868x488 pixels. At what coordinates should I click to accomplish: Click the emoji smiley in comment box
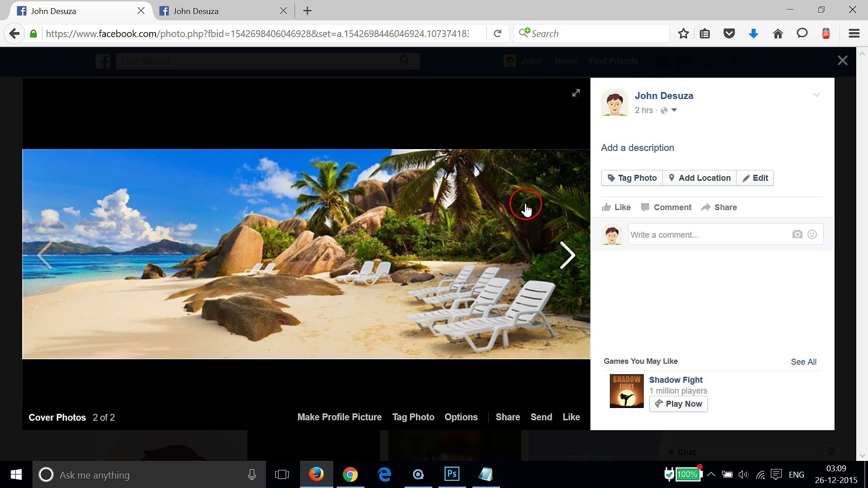[812, 234]
